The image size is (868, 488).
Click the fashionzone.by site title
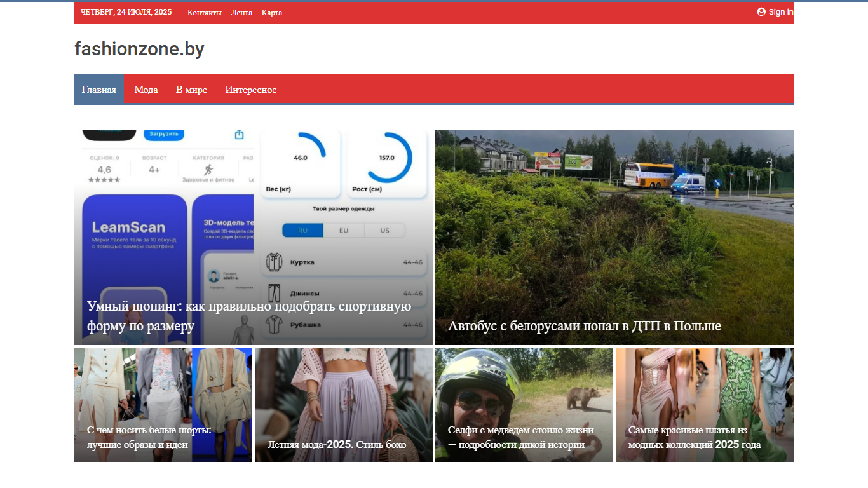139,49
